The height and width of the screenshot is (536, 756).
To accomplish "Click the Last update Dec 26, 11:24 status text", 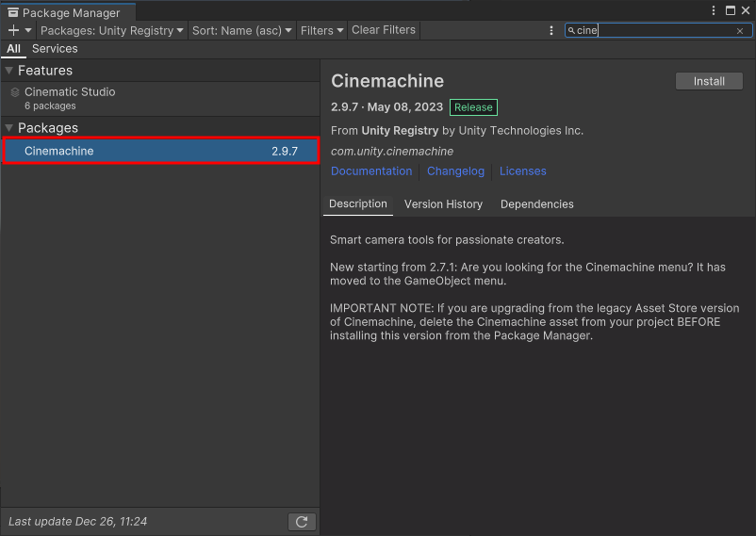I will [77, 522].
